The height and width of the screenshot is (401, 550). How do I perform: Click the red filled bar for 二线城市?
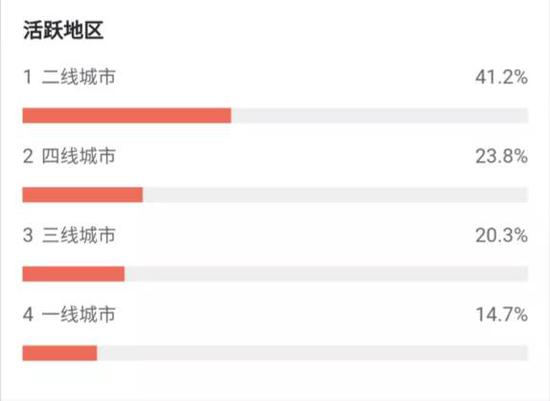127,116
